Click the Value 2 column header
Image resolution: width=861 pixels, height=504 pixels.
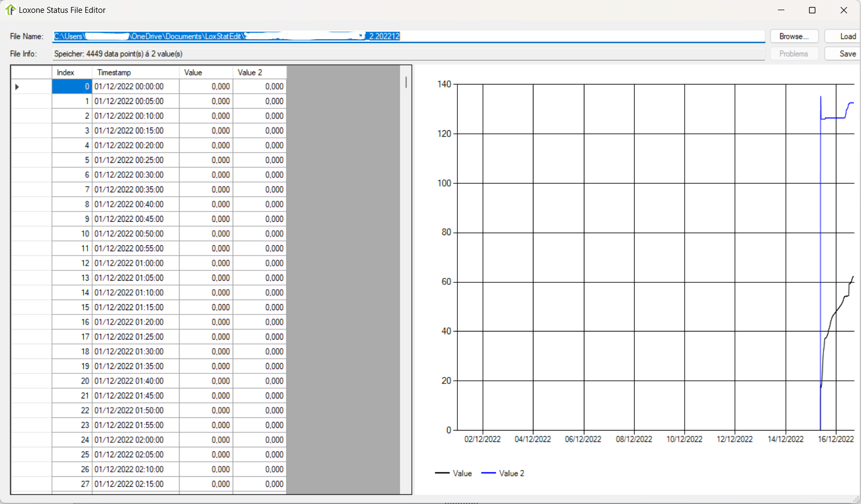coord(259,72)
